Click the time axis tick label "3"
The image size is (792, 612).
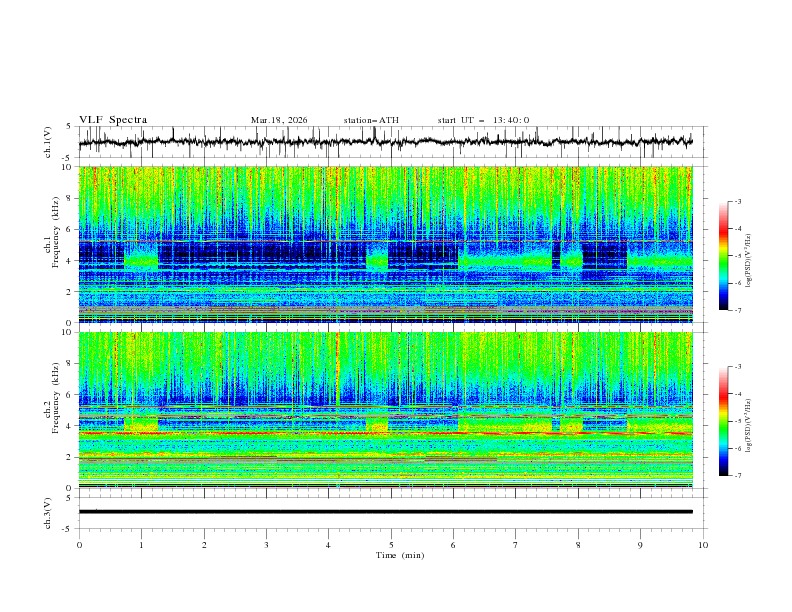point(266,545)
